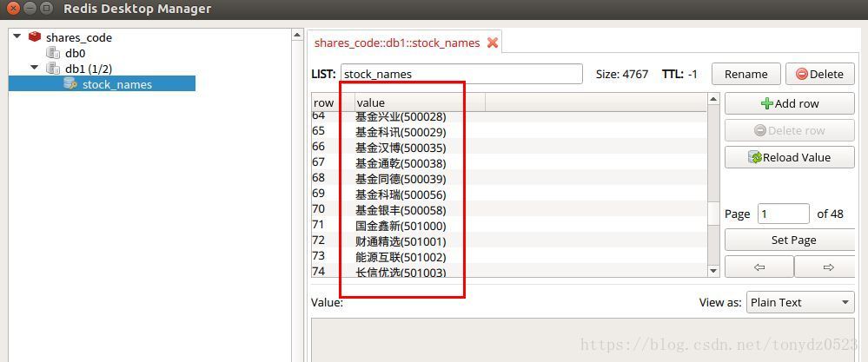The image size is (868, 362).
Task: Click the db0 database icon
Action: 53,53
